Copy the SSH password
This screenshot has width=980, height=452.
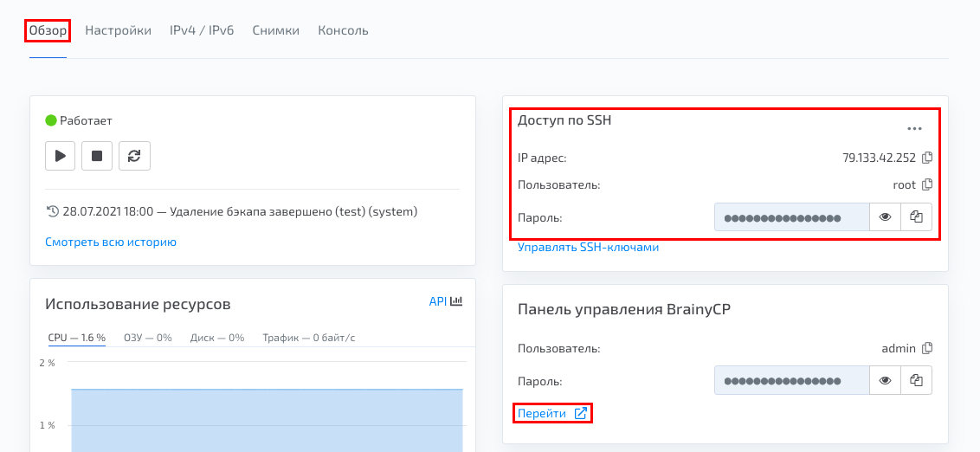[916, 217]
